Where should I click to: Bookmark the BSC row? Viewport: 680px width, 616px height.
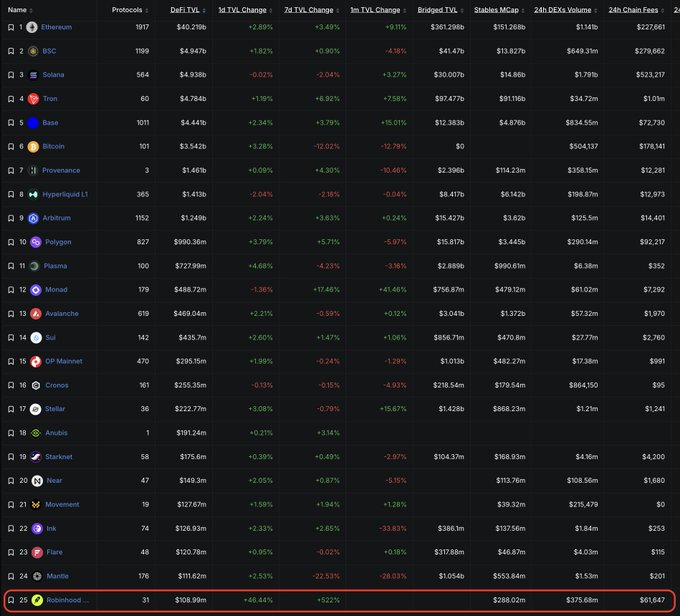pyautogui.click(x=11, y=51)
